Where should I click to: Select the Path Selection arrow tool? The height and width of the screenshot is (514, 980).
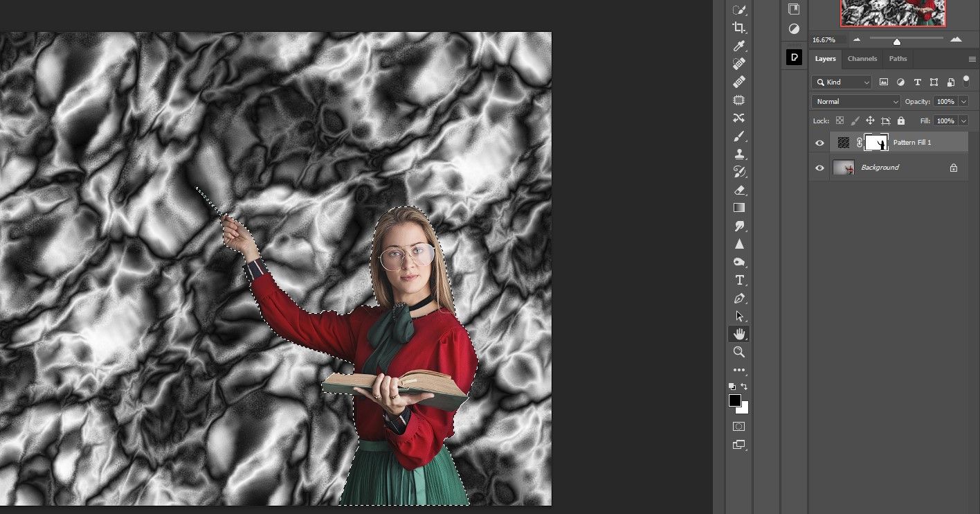[739, 316]
